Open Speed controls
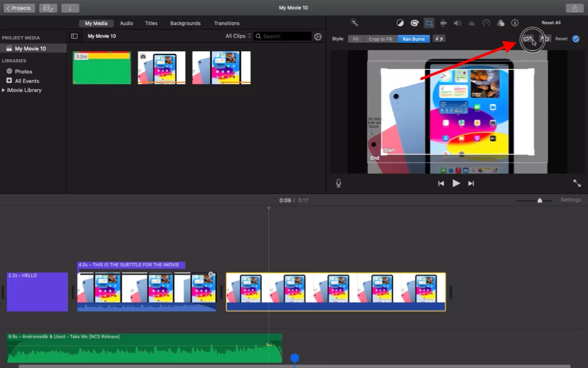 486,23
